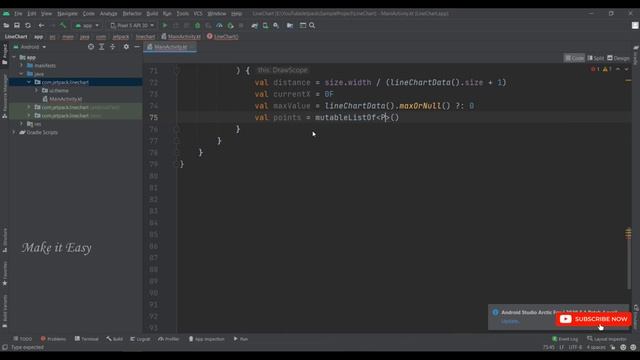The image size is (640, 360).
Task: Click the error indicator in editor corner
Action: pos(595,69)
